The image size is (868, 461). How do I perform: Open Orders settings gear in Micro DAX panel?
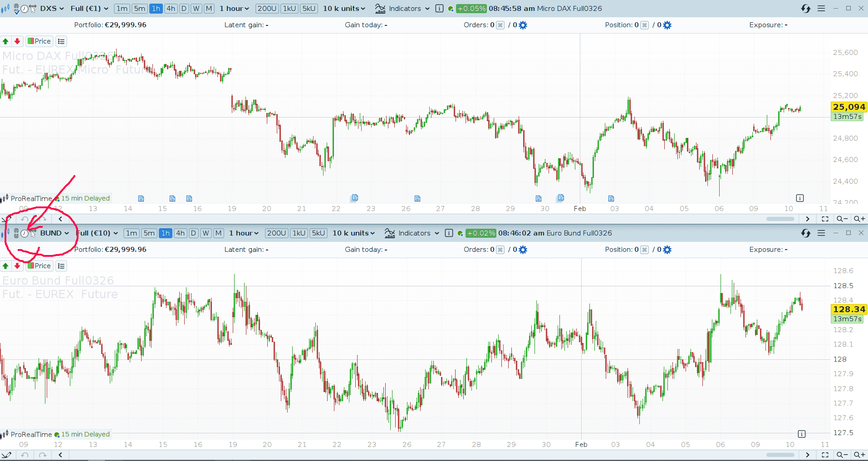point(523,25)
